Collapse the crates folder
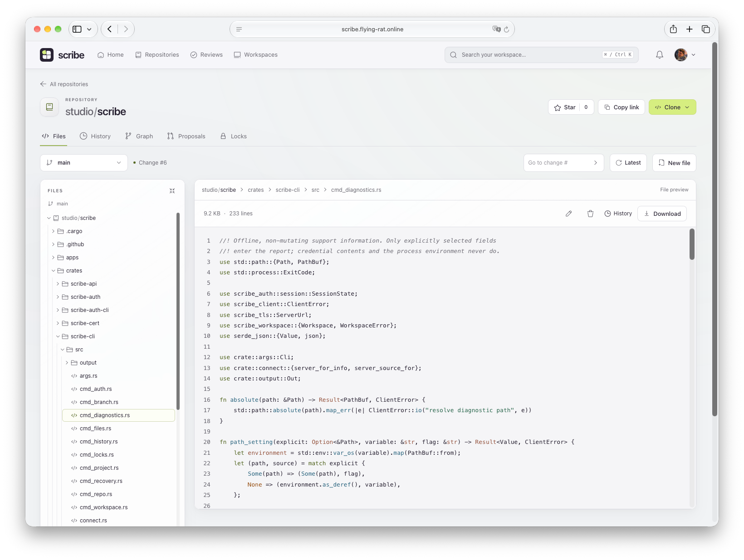 pos(53,271)
